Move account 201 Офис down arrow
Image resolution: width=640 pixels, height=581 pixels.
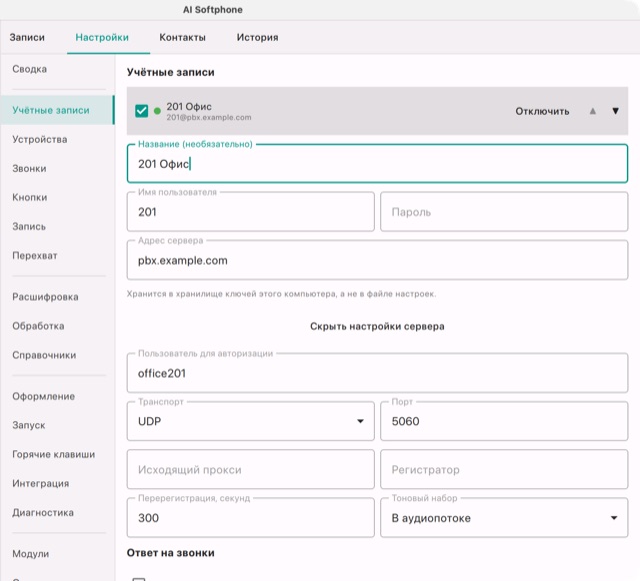[616, 111]
